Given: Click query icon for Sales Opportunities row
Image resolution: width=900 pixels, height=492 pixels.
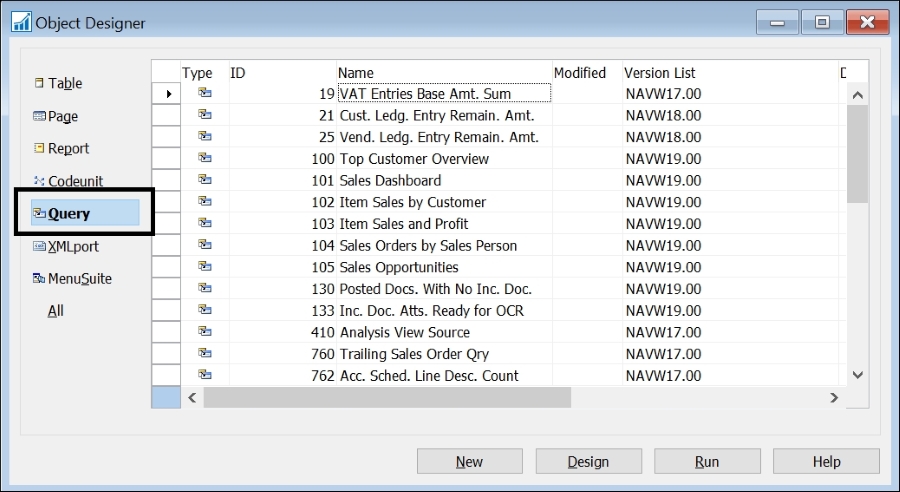Looking at the screenshot, I should coord(205,266).
